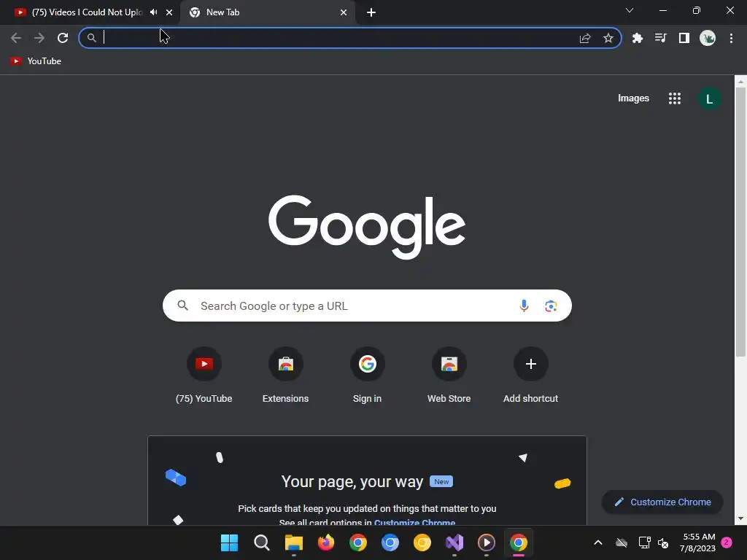Add a new shortcut tile
The image size is (747, 560).
click(x=531, y=376)
